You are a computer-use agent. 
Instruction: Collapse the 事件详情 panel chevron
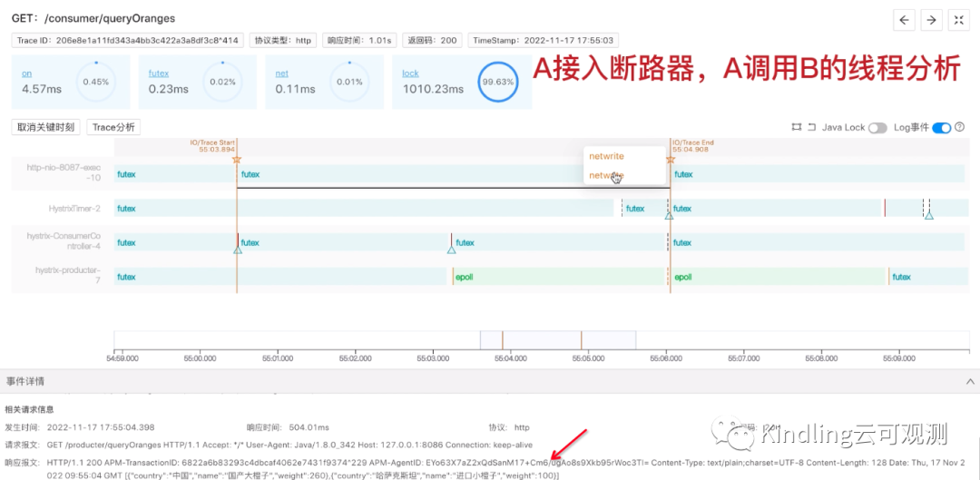(970, 380)
